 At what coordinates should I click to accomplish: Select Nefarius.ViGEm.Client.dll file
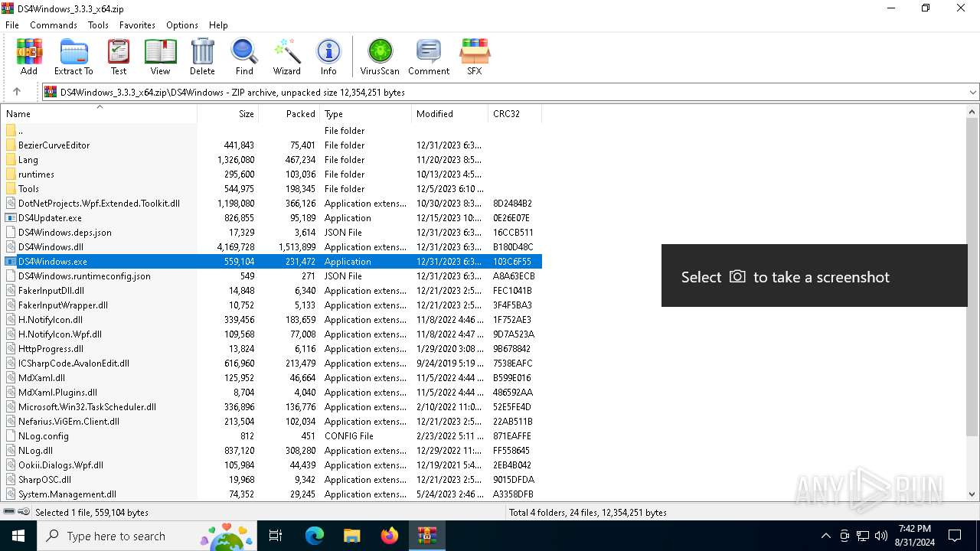pyautogui.click(x=272, y=422)
